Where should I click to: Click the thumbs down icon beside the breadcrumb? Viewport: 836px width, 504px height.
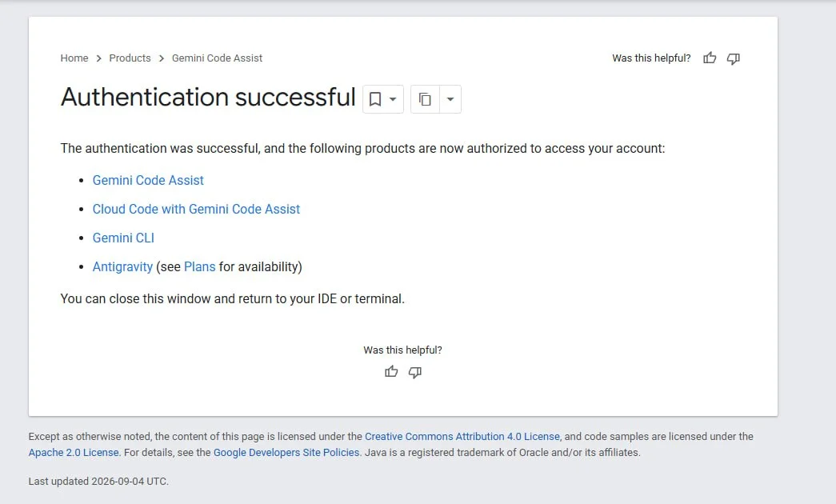(x=734, y=58)
